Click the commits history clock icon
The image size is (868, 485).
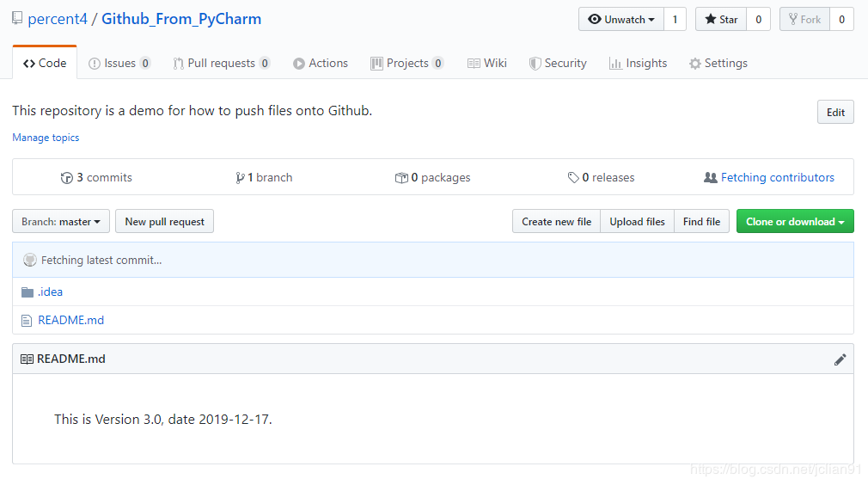pyautogui.click(x=67, y=178)
